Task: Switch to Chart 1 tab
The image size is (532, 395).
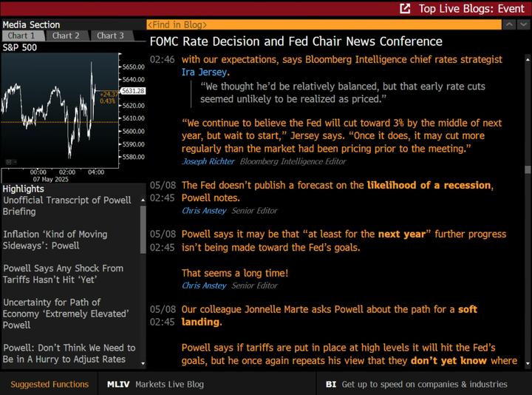Action: coord(21,36)
